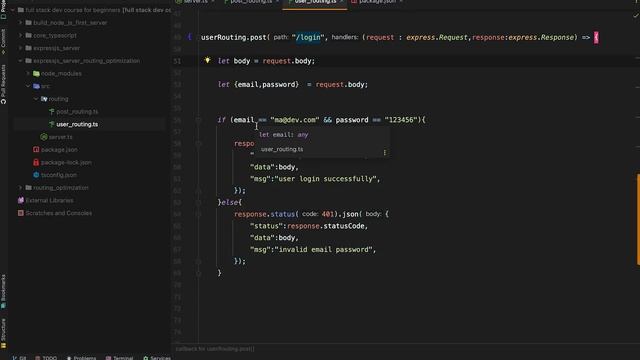Click the node_modules folder icon
Viewport: 640px width, 360px height.
point(36,73)
